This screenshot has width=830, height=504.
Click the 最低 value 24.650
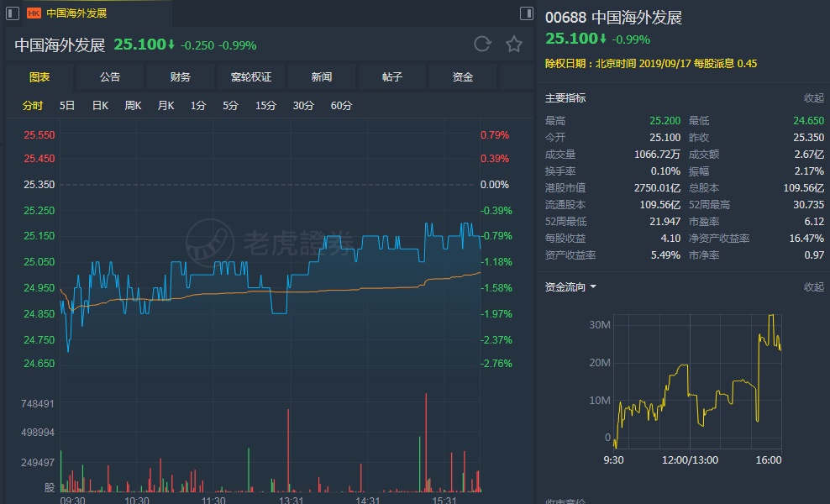[x=808, y=121]
